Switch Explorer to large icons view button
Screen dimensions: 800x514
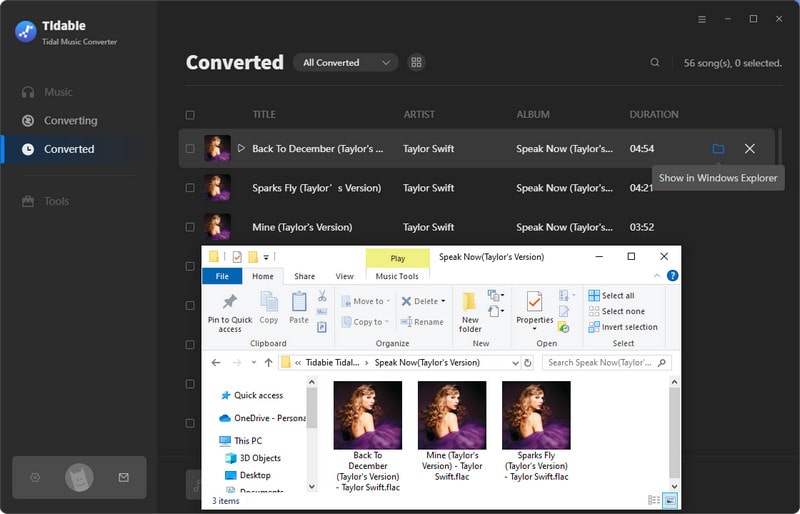[670, 500]
